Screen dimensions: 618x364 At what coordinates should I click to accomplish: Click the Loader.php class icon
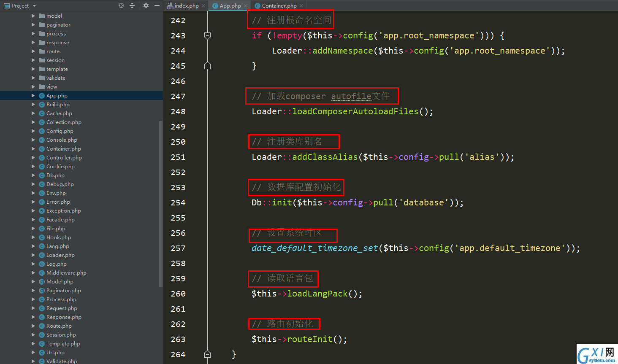click(42, 255)
